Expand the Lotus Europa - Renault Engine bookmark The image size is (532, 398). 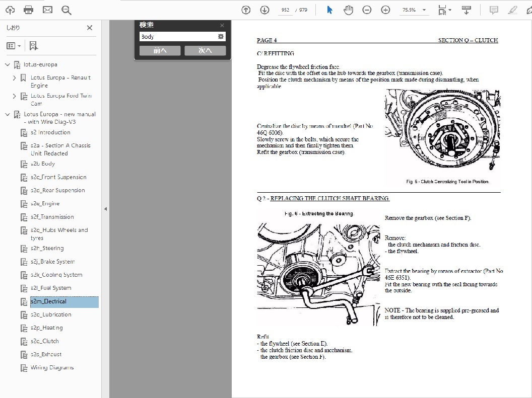coord(14,78)
